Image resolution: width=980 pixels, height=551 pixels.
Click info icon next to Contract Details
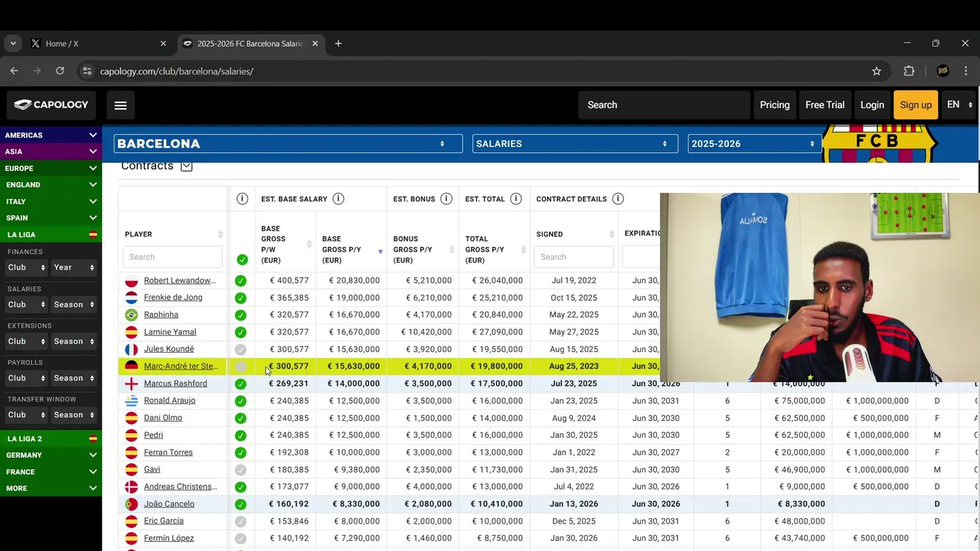(618, 199)
